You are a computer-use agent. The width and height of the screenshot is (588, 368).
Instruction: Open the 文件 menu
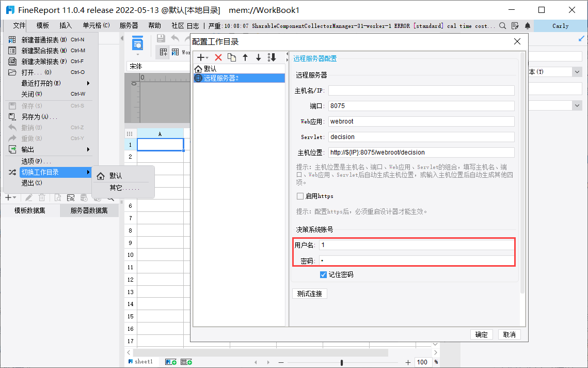(x=19, y=25)
